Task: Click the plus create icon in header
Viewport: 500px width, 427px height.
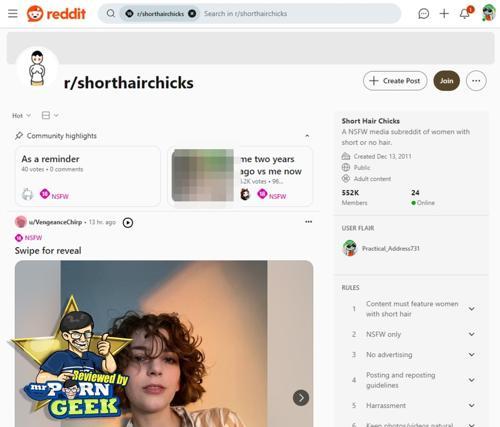Action: point(444,14)
